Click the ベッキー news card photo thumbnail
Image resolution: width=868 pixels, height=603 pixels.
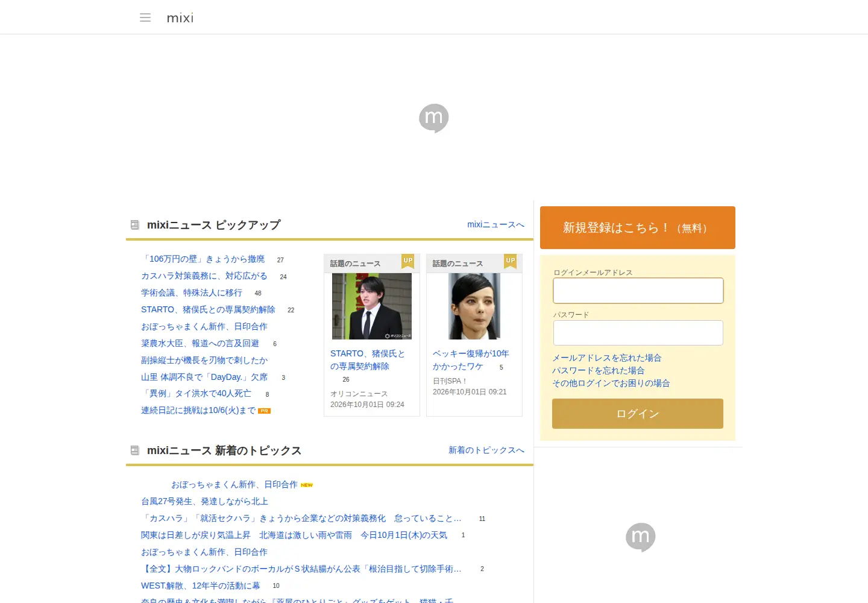474,306
